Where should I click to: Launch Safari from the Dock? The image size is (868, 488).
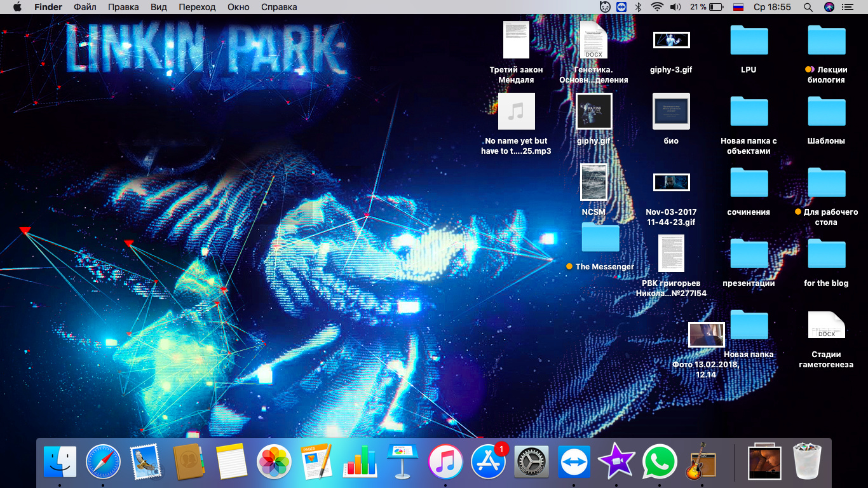pyautogui.click(x=102, y=461)
